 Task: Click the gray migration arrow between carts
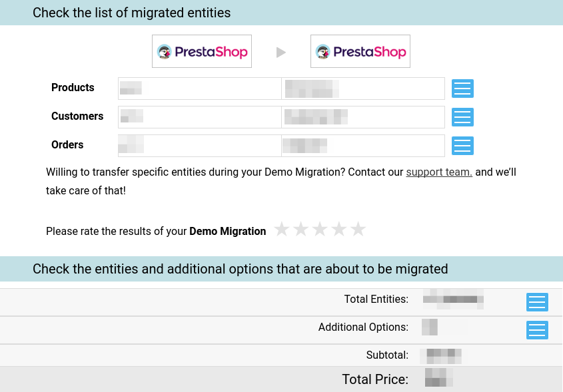(281, 53)
